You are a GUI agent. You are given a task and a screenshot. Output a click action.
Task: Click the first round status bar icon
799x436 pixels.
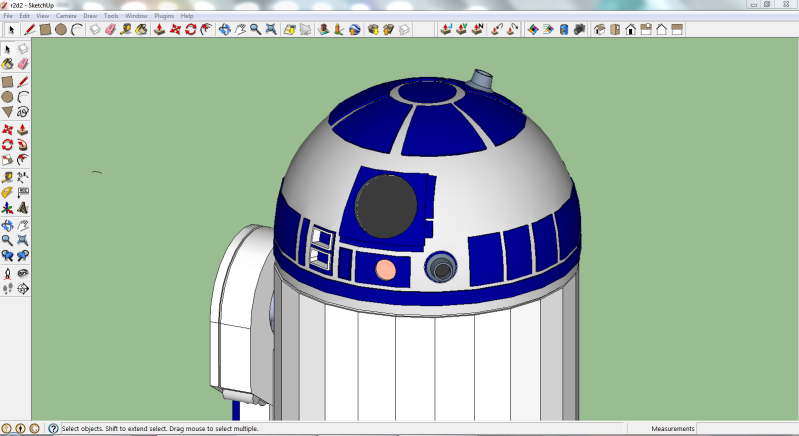(7, 428)
